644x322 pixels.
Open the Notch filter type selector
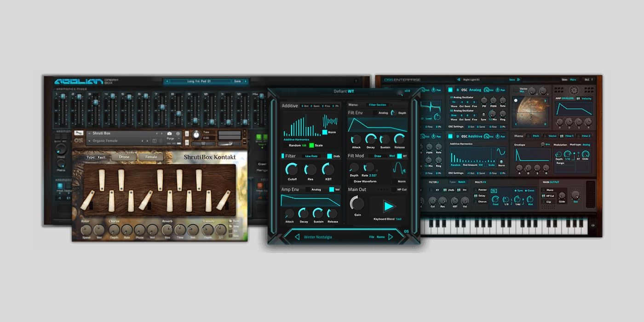458,182
